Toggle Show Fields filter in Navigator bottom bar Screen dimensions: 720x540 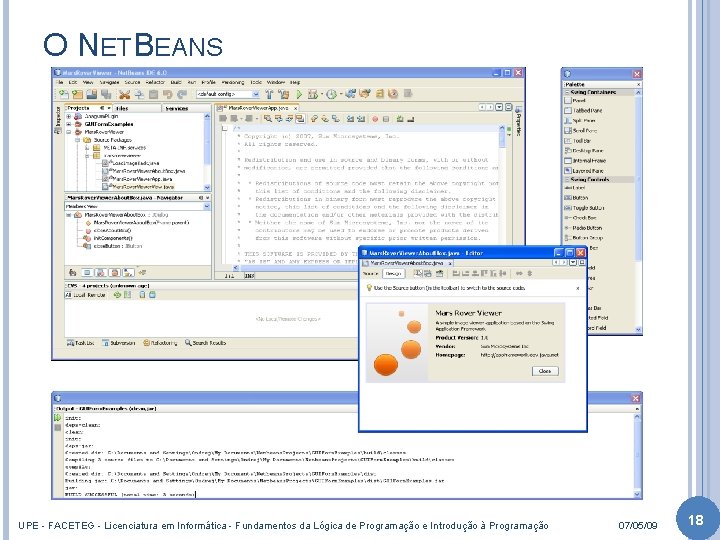click(x=87, y=272)
